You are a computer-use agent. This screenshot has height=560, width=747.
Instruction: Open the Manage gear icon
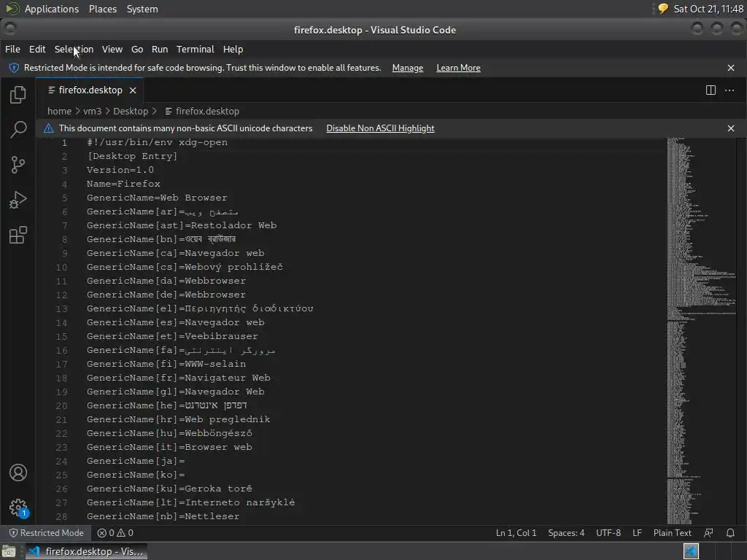pos(18,507)
